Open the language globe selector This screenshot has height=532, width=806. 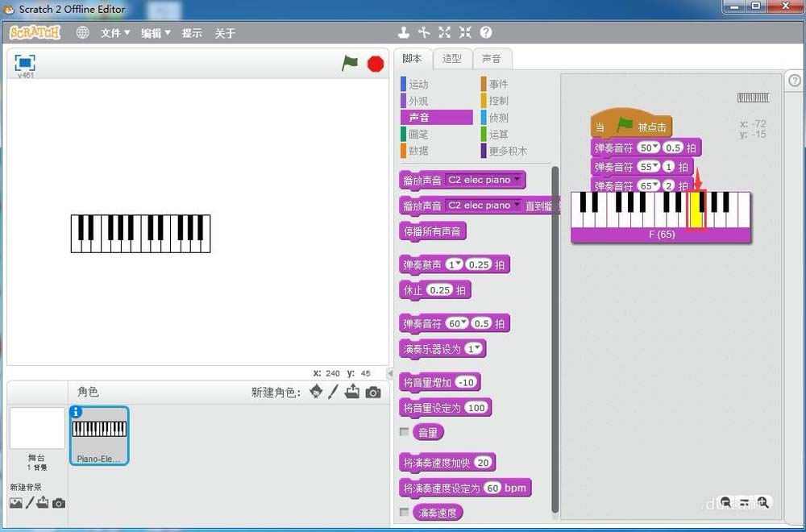tap(81, 32)
